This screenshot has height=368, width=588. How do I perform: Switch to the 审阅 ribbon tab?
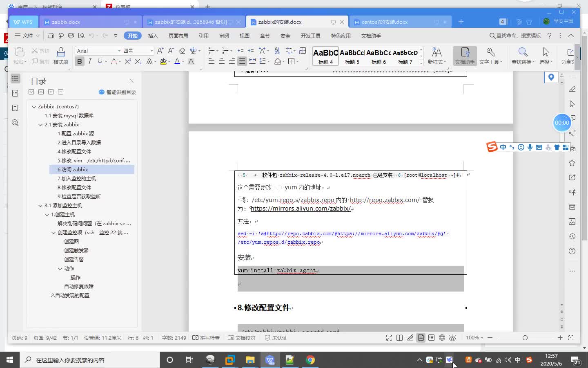(x=224, y=36)
